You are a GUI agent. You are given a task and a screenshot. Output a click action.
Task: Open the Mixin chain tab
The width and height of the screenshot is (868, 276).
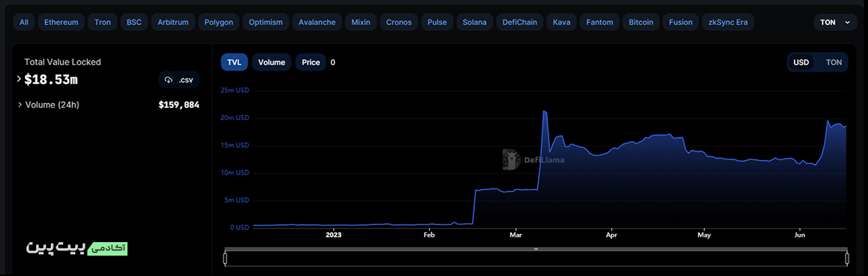[361, 22]
